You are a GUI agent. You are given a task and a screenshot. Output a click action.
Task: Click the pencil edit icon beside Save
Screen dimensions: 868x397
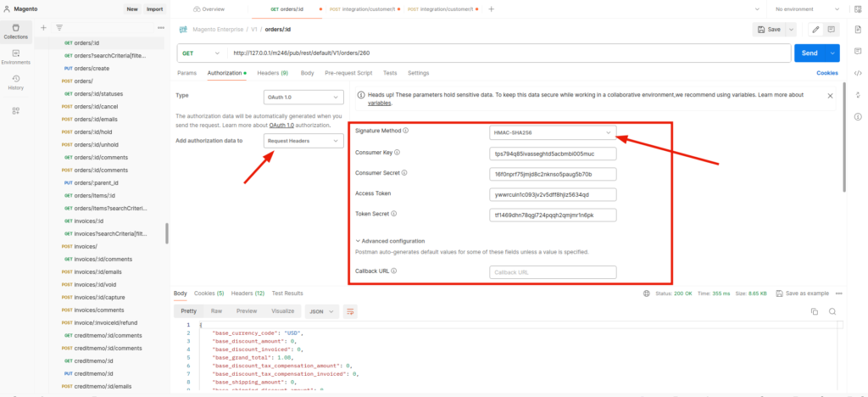pyautogui.click(x=815, y=30)
